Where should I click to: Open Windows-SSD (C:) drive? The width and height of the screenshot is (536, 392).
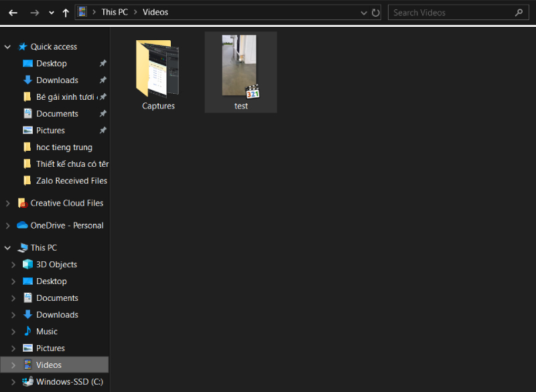pos(69,382)
